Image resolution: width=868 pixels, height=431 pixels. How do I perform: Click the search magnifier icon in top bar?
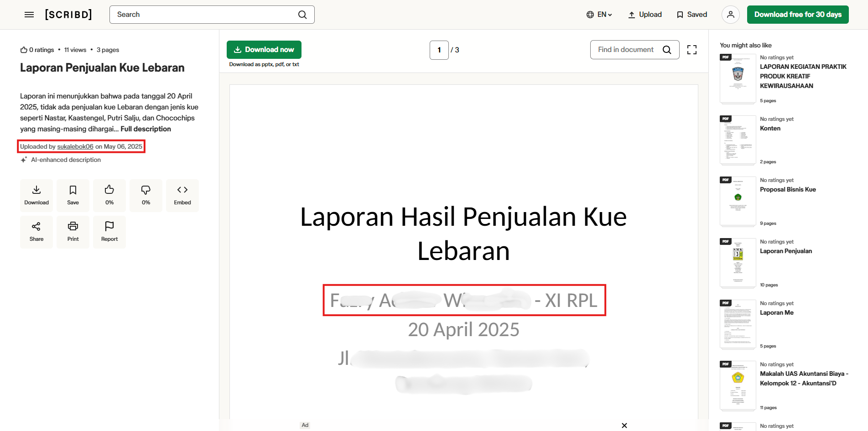click(x=302, y=15)
